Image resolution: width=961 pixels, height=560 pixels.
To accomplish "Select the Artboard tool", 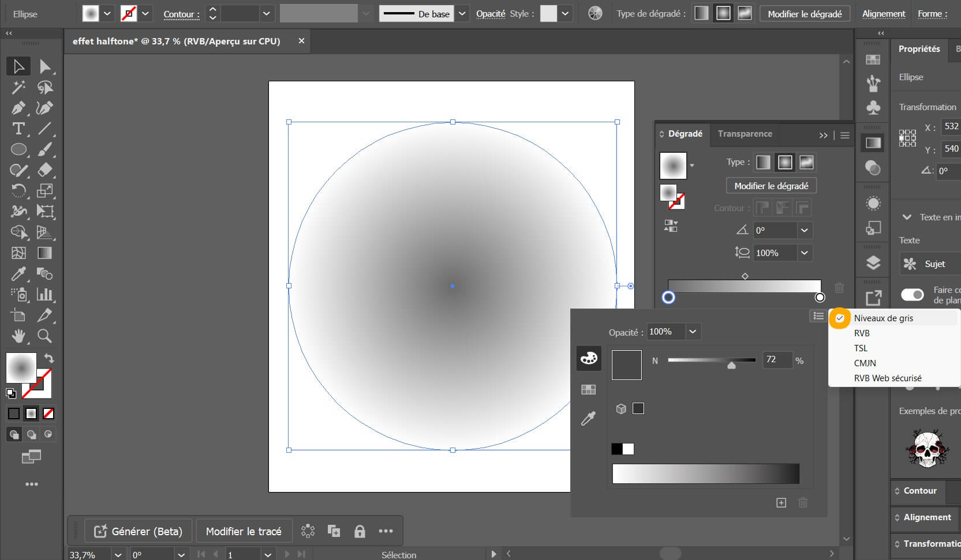I will (18, 315).
